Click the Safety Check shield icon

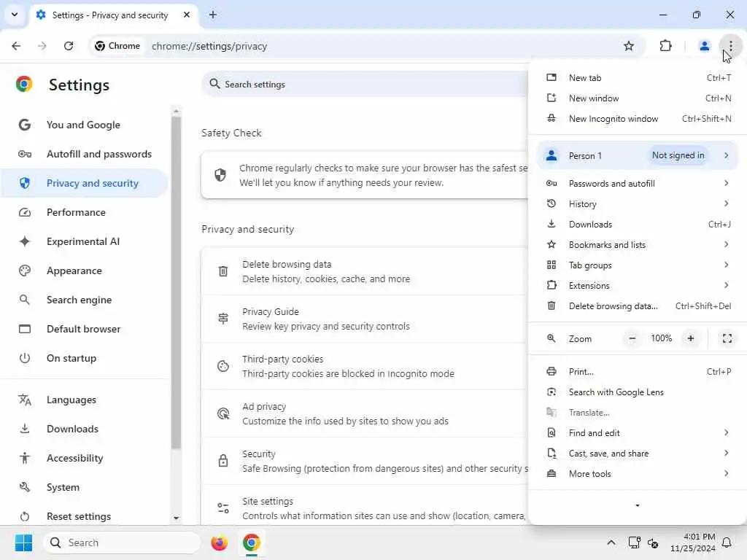coord(220,175)
